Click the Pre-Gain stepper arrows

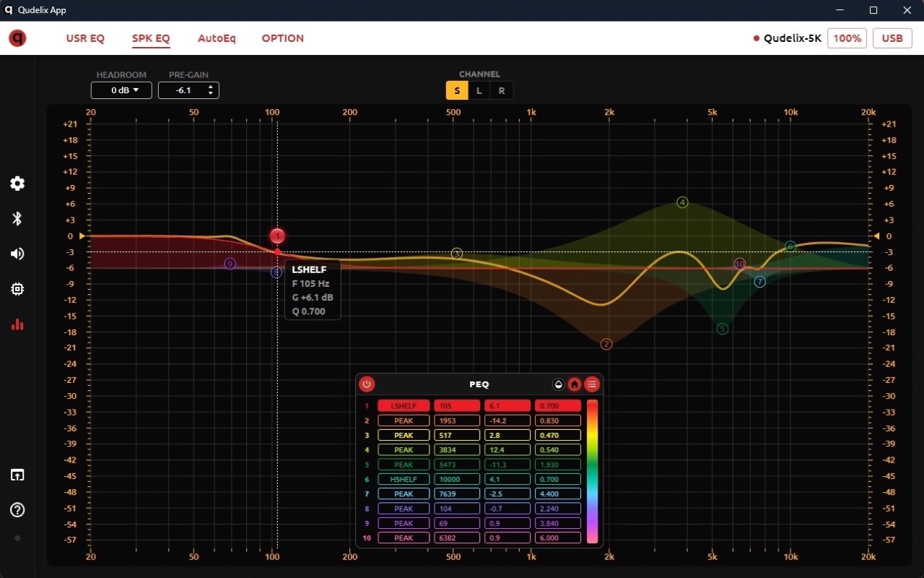[x=211, y=90]
